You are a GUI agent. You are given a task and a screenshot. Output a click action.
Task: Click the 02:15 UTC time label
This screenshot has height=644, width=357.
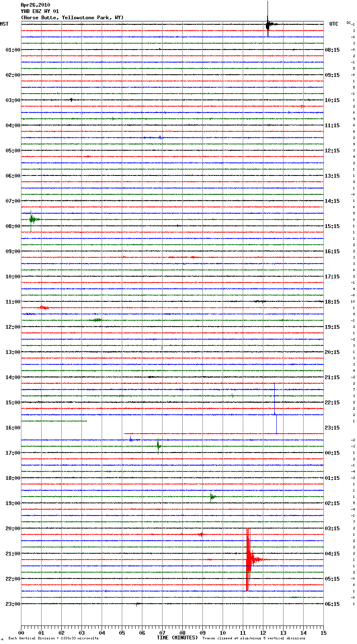click(332, 503)
